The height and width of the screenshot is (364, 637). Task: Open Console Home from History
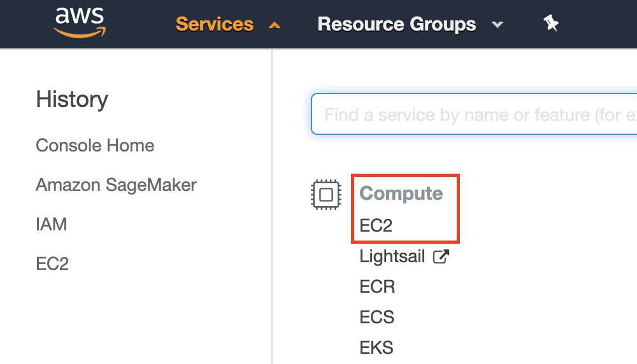tap(95, 146)
